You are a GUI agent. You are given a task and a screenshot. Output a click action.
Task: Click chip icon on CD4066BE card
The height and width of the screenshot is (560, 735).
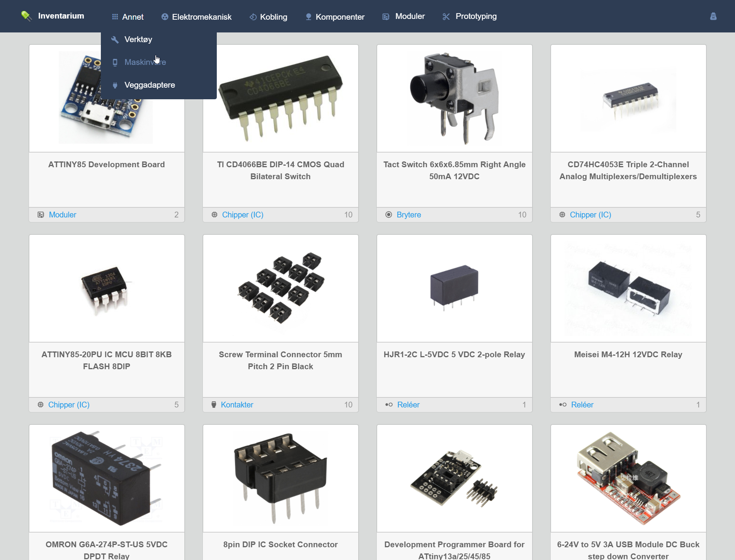click(x=214, y=215)
